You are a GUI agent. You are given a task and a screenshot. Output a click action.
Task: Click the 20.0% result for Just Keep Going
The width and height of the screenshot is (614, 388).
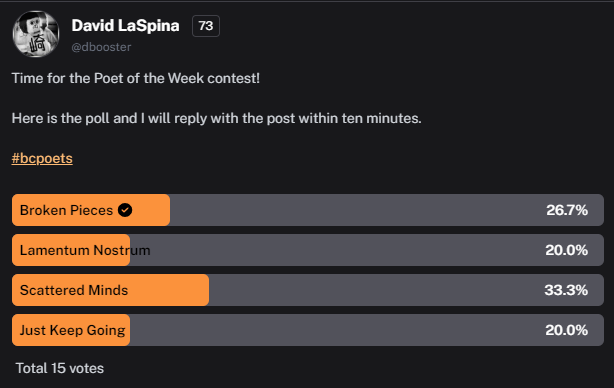[567, 330]
